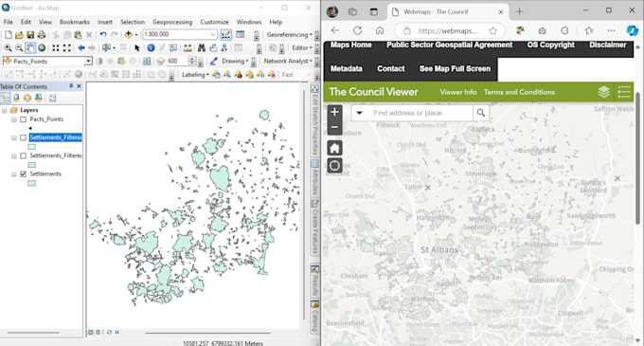Open the browser's Layers list icon
Image resolution: width=644 pixels, height=346 pixels.
point(604,92)
